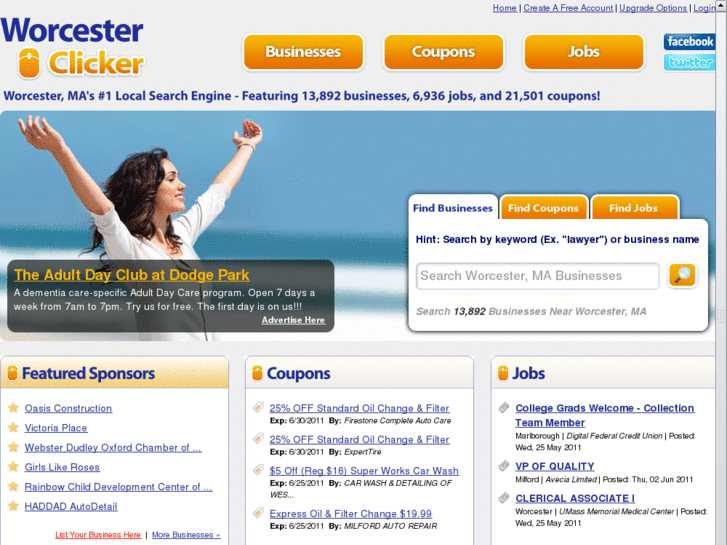Open Rainbow Child Development Center link
Image resolution: width=727 pixels, height=545 pixels.
click(x=118, y=487)
